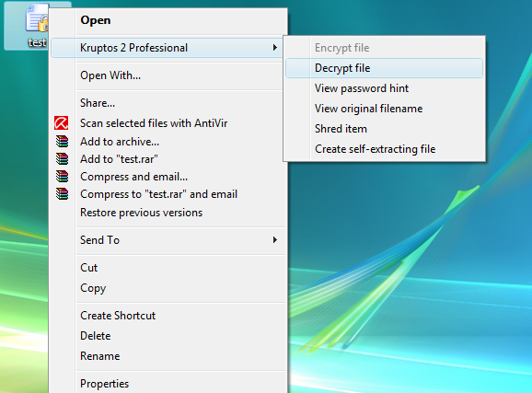
Task: Open the Send To menu entry
Action: click(168, 240)
